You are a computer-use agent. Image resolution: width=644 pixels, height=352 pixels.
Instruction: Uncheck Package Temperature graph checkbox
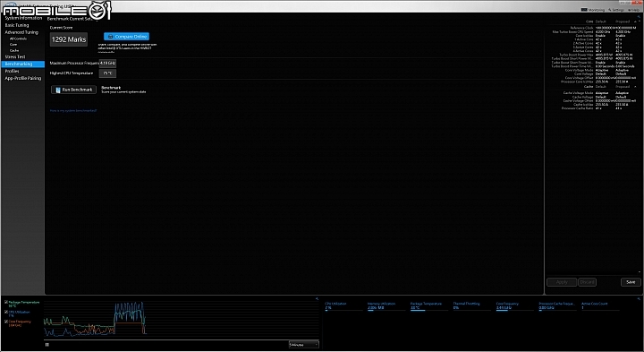coord(6,302)
